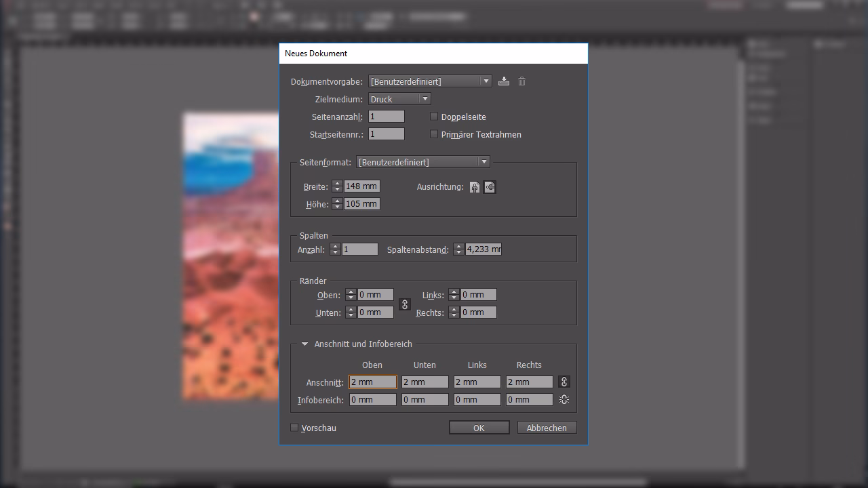Click the save document preset icon

pyautogui.click(x=503, y=81)
